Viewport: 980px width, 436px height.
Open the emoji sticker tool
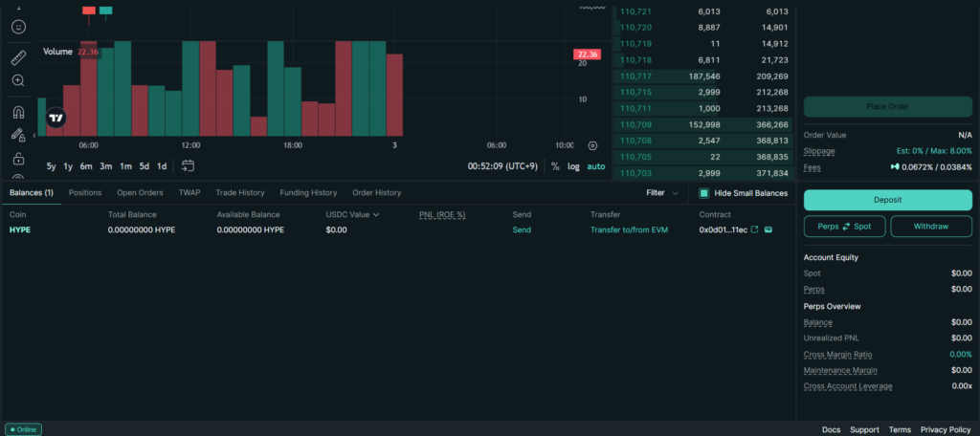[x=18, y=27]
